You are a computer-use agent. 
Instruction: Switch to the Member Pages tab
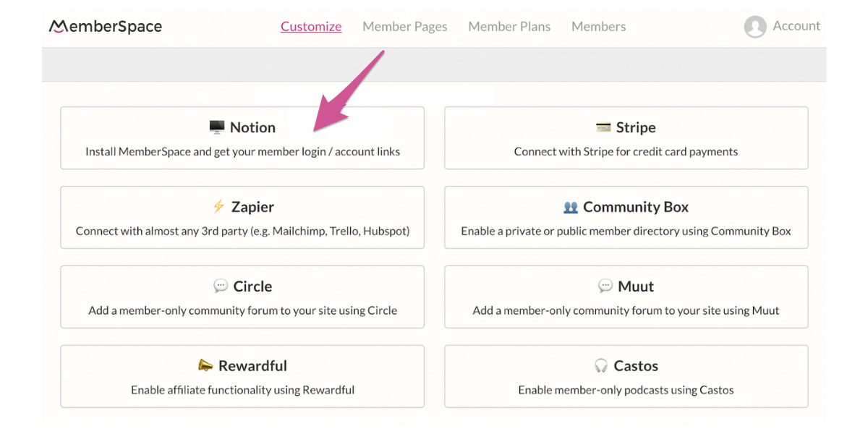click(x=405, y=27)
